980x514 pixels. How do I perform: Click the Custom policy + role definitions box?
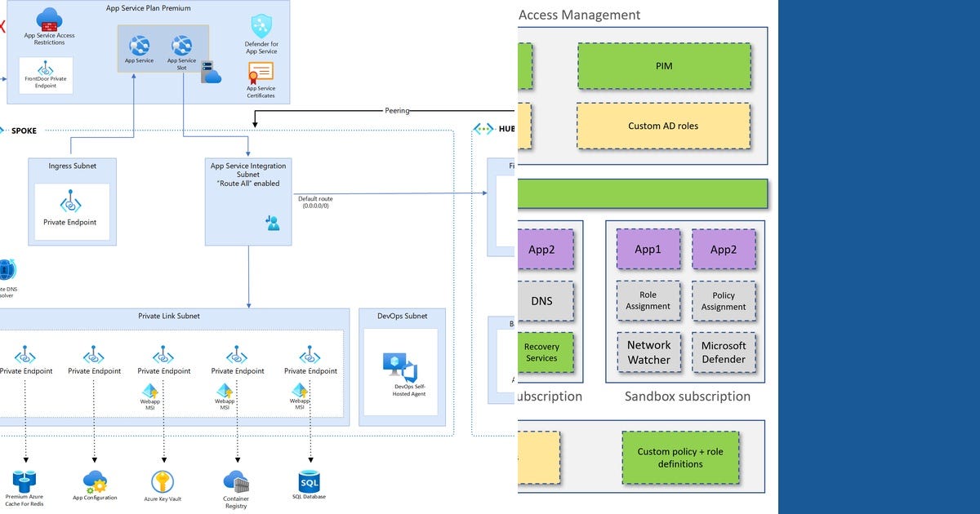680,458
